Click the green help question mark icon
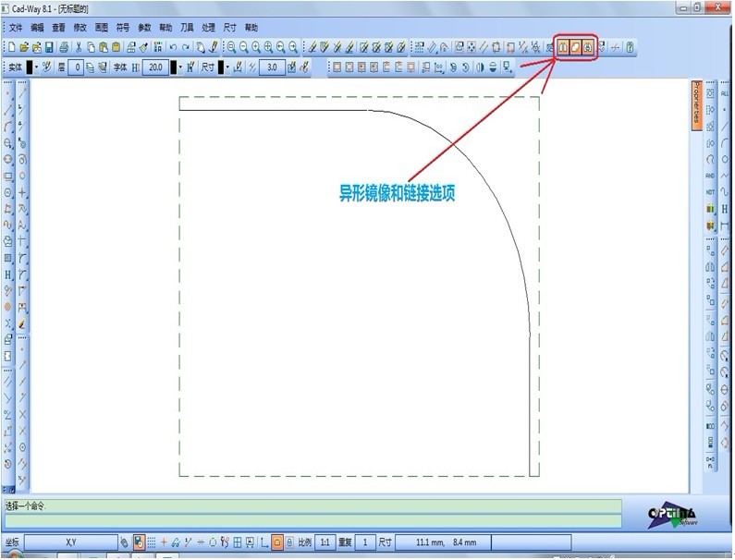This screenshot has width=735, height=560. (x=630, y=47)
